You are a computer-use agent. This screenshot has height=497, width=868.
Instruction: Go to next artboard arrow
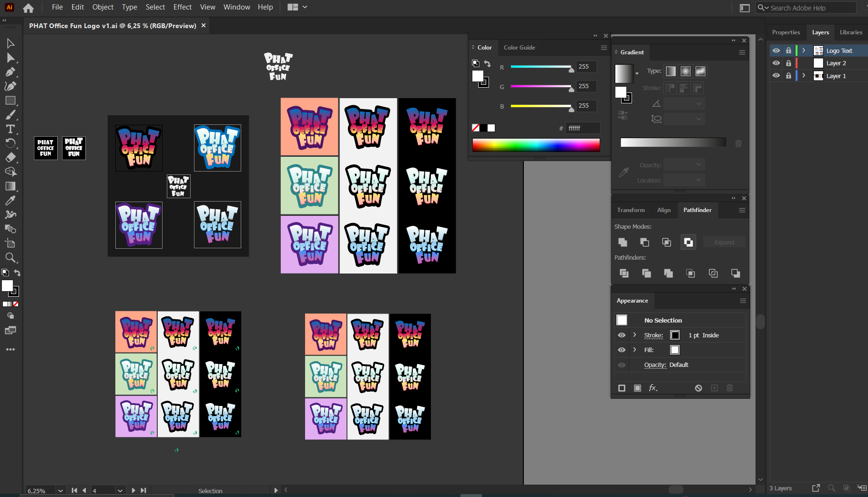[x=133, y=490]
